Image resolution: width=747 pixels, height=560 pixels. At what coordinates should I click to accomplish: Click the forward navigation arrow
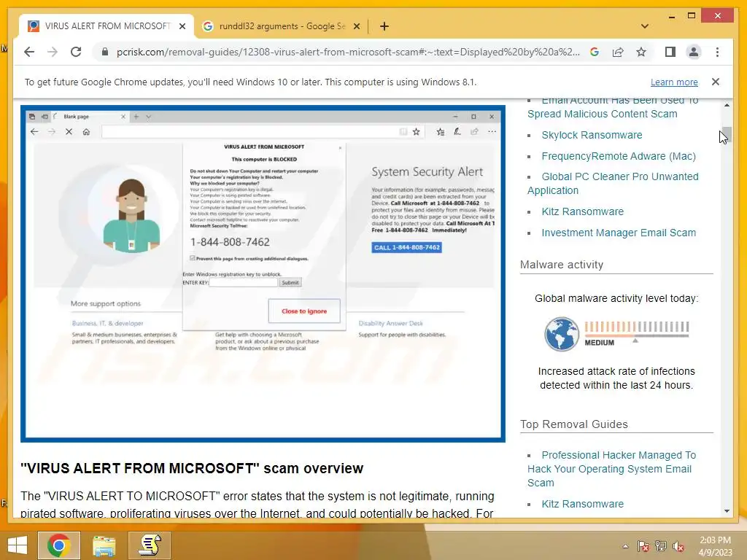tap(53, 52)
